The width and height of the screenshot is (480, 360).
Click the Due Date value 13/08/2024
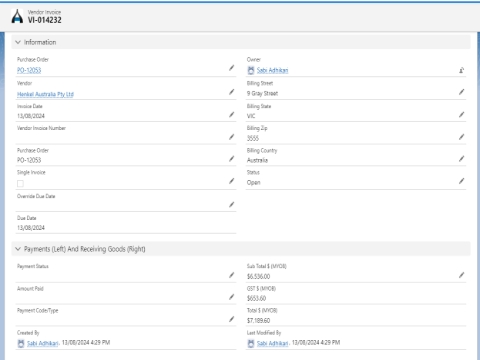coord(31,228)
